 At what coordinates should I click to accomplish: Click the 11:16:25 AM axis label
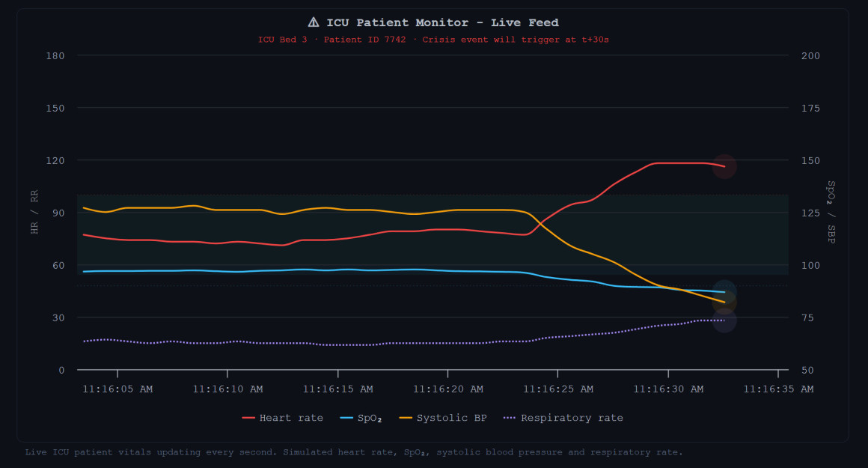[558, 389]
